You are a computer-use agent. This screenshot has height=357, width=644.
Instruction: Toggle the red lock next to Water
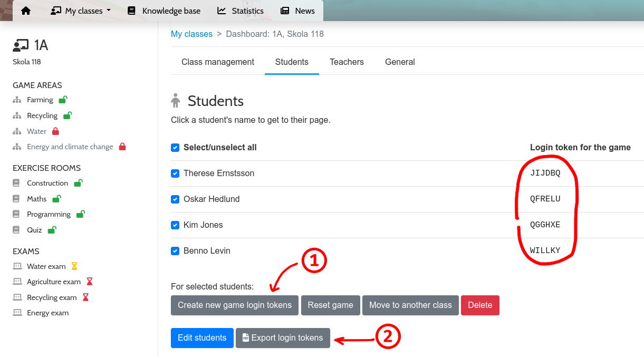pyautogui.click(x=55, y=131)
